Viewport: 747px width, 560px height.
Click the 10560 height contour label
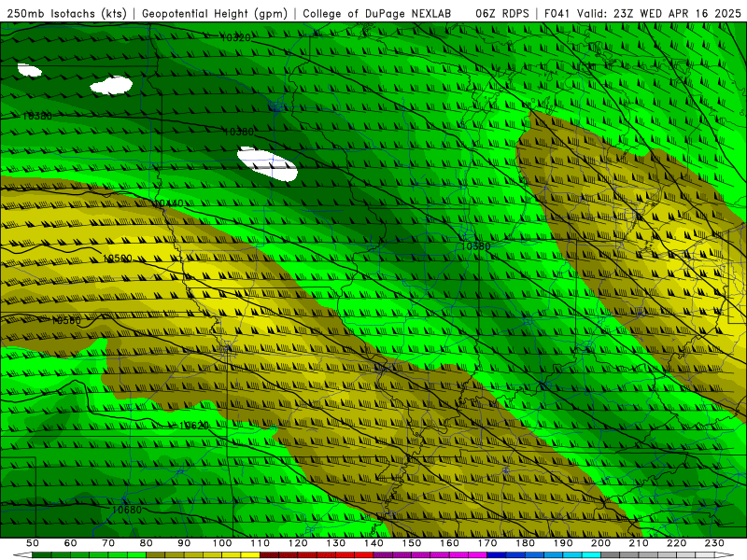click(x=66, y=320)
